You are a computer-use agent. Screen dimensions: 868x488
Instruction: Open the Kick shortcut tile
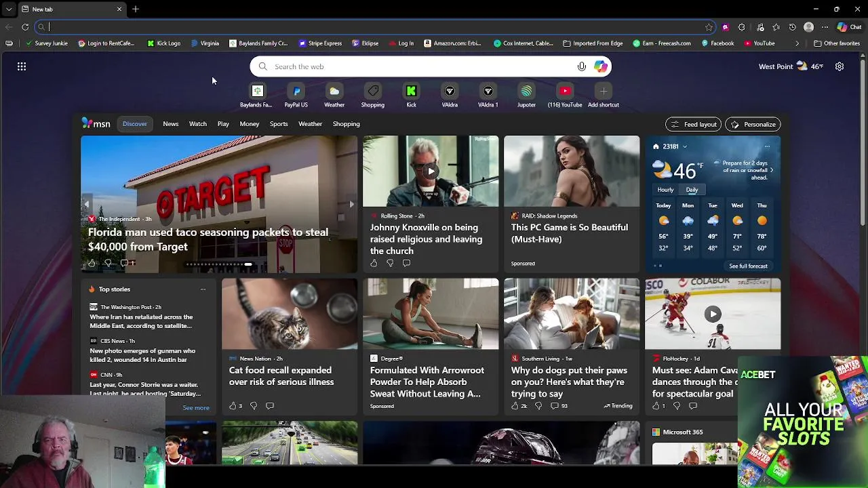pos(411,96)
